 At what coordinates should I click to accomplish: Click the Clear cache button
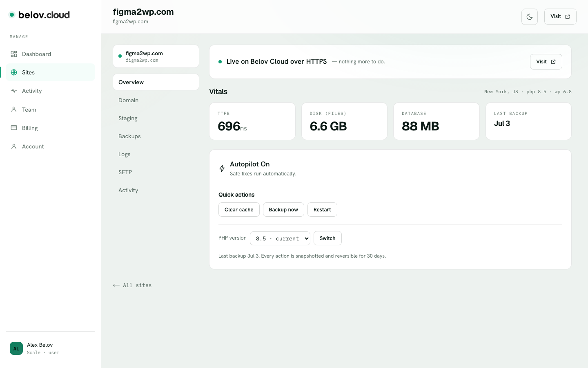click(239, 210)
